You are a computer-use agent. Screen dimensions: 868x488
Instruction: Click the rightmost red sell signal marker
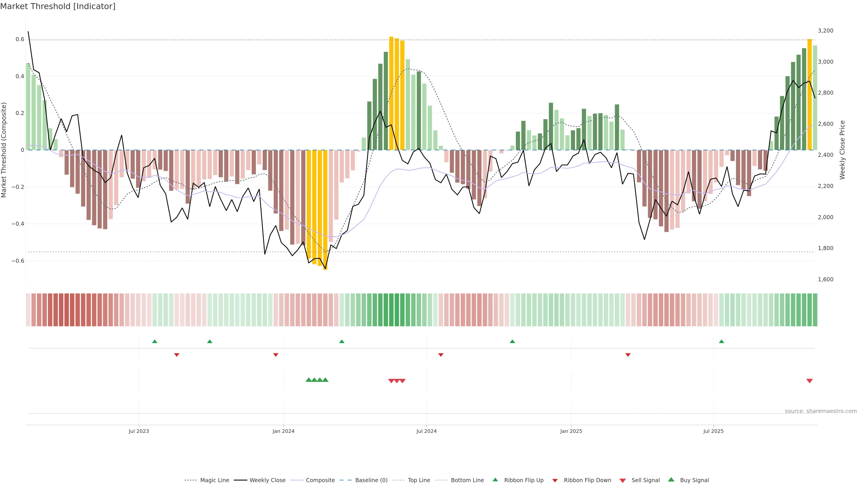click(809, 381)
